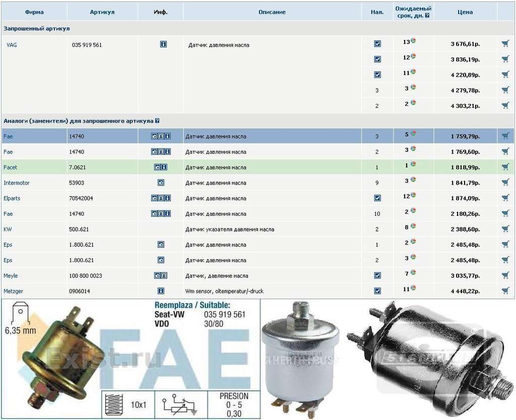Add VAG 3 836,19р. offer to cart
Viewport: 516px width, 420px height.
point(505,59)
